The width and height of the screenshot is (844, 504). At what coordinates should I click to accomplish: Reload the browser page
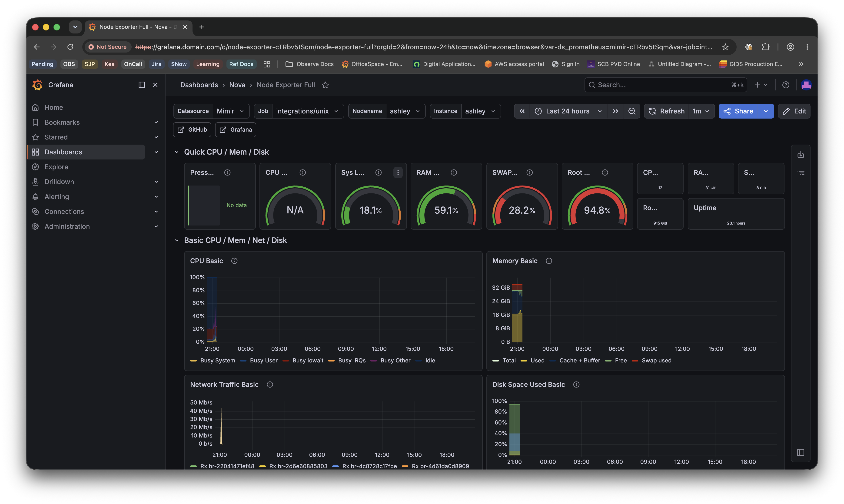click(x=70, y=47)
